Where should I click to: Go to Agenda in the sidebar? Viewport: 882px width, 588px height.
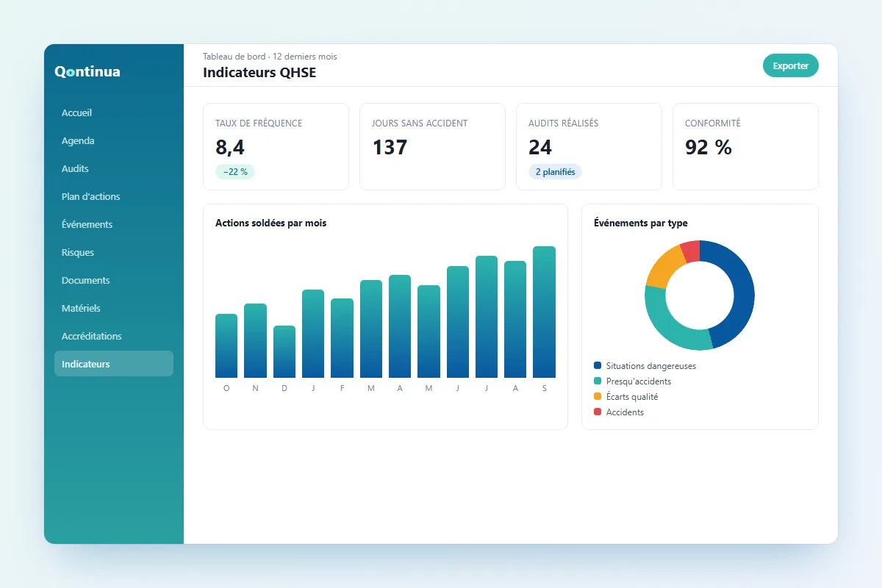114,140
